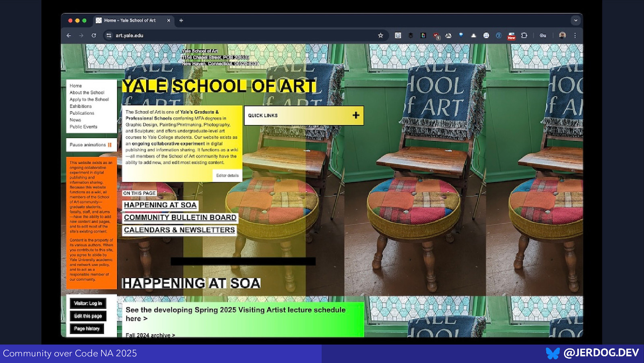Click the Visitor: Log in button
Viewport: 644px width, 363px height.
click(88, 303)
